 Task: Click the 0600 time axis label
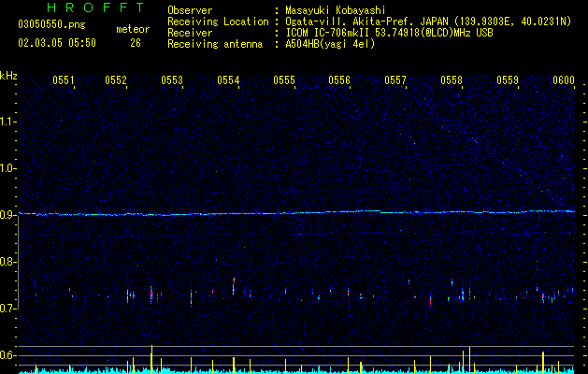(x=564, y=80)
